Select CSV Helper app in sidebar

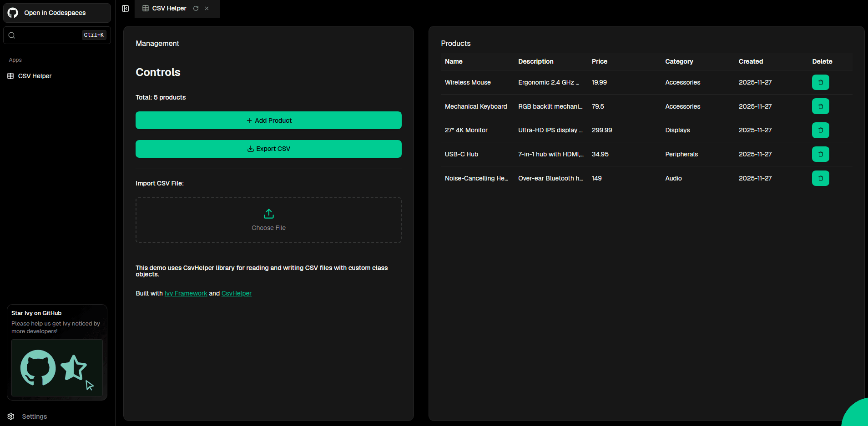35,76
